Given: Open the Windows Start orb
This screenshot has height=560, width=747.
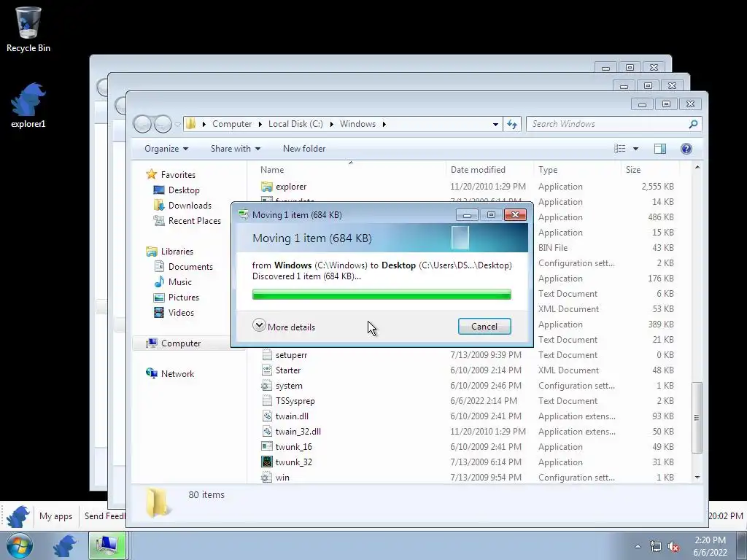Looking at the screenshot, I should tap(19, 545).
